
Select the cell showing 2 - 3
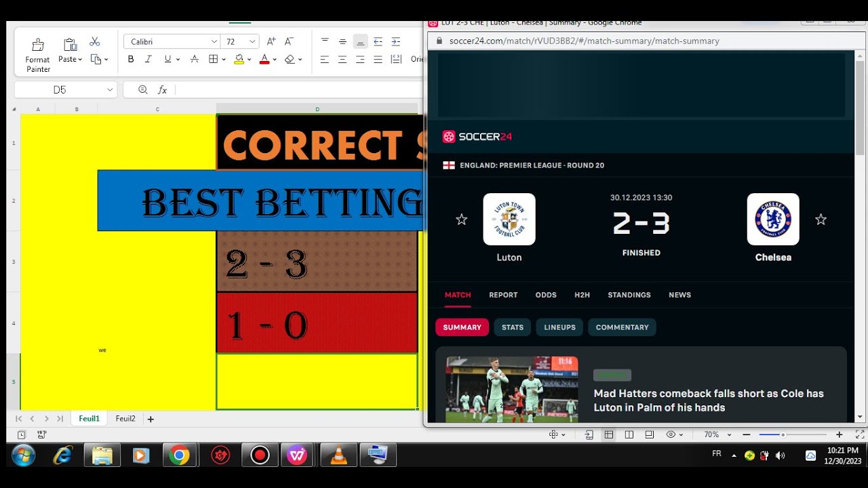(317, 262)
